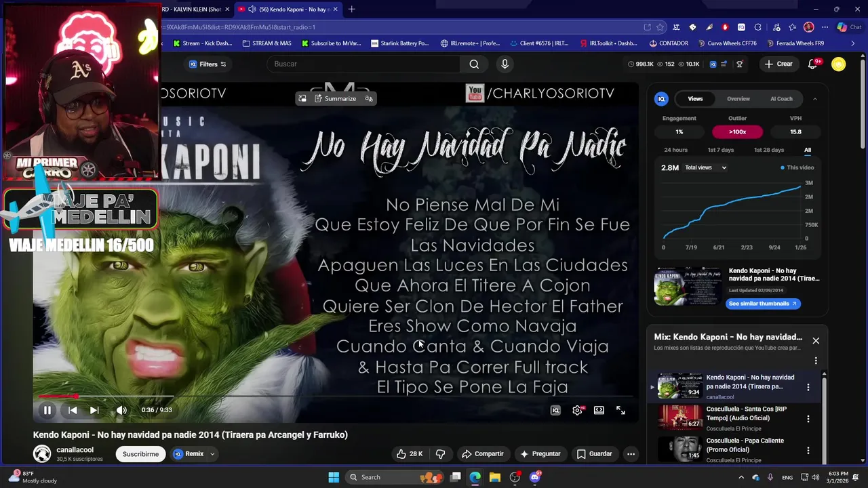This screenshot has width=868, height=488.
Task: Open YouTube notifications bell
Action: pyautogui.click(x=812, y=64)
